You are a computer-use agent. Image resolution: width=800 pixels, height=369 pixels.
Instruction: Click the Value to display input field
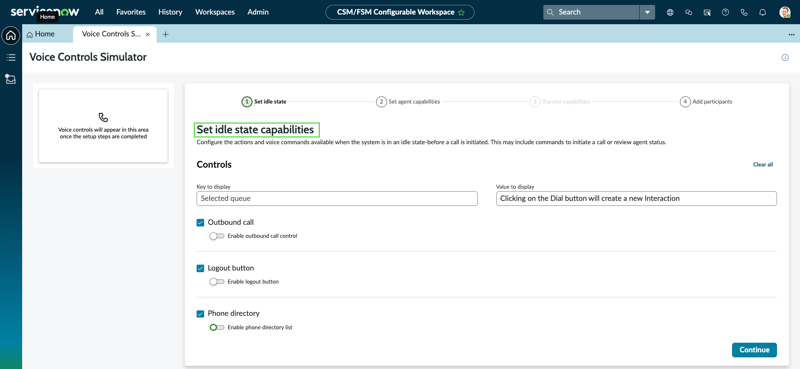[636, 199]
